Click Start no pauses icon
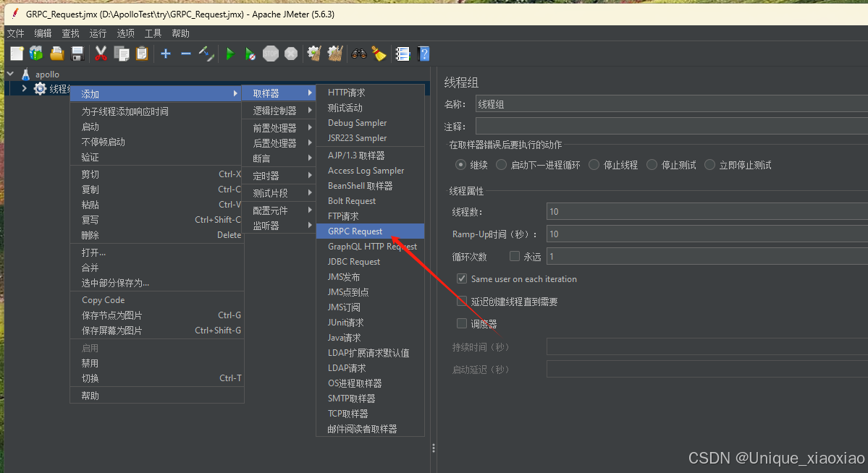This screenshot has height=473, width=868. point(250,54)
